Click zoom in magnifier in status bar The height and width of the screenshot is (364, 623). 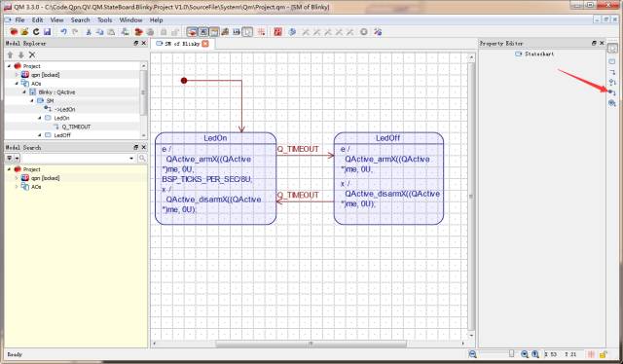[525, 354]
